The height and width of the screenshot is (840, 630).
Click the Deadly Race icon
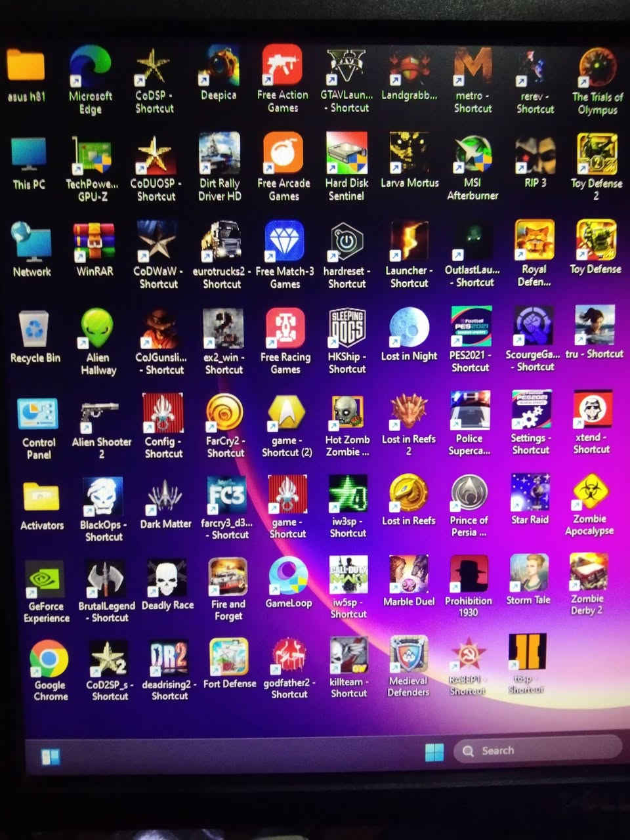point(167,578)
